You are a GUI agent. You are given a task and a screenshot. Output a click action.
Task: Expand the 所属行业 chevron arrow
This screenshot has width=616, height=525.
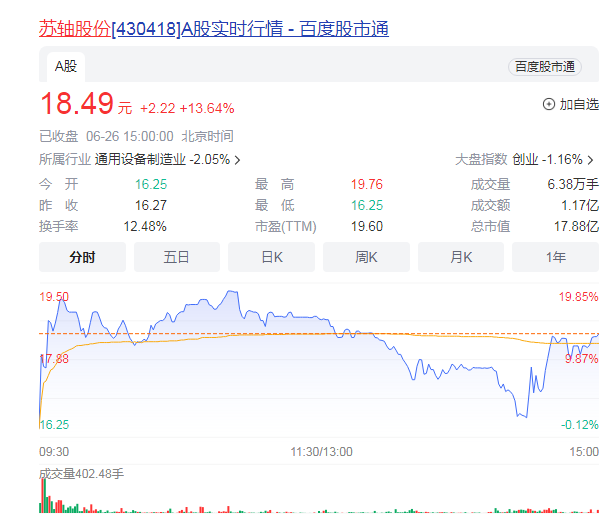[237, 160]
